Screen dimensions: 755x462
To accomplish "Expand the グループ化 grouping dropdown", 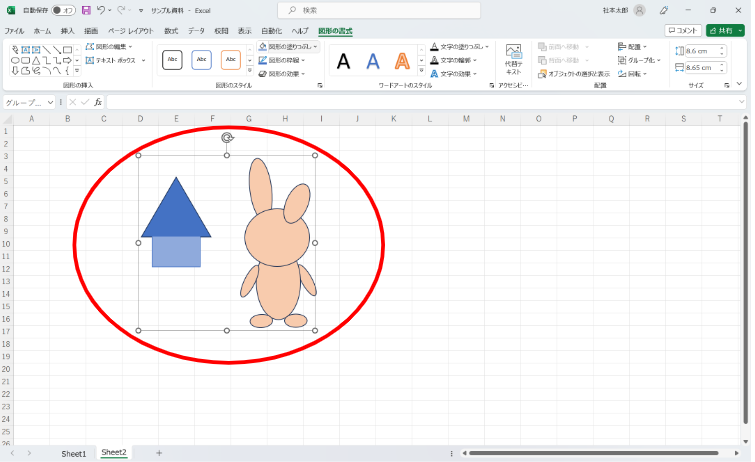I will pyautogui.click(x=639, y=60).
